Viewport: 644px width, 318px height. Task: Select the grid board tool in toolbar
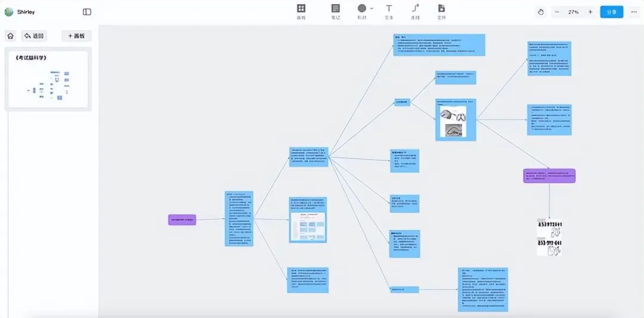pyautogui.click(x=301, y=9)
